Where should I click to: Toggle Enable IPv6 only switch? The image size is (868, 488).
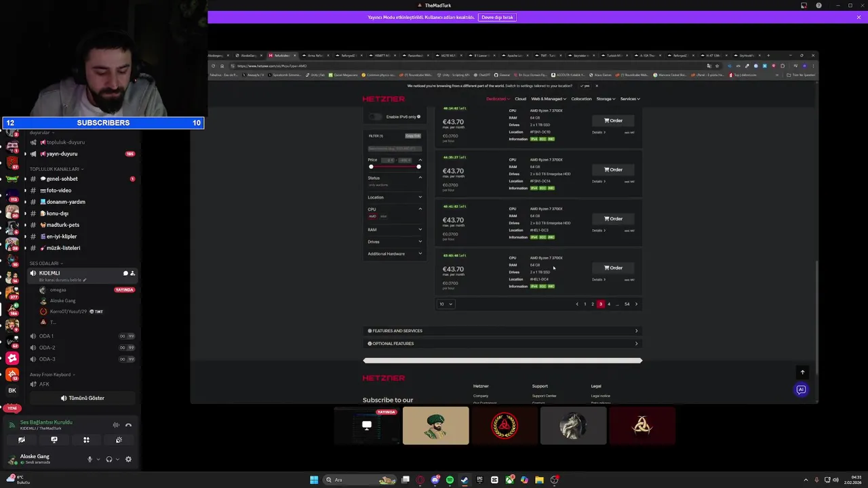(375, 117)
